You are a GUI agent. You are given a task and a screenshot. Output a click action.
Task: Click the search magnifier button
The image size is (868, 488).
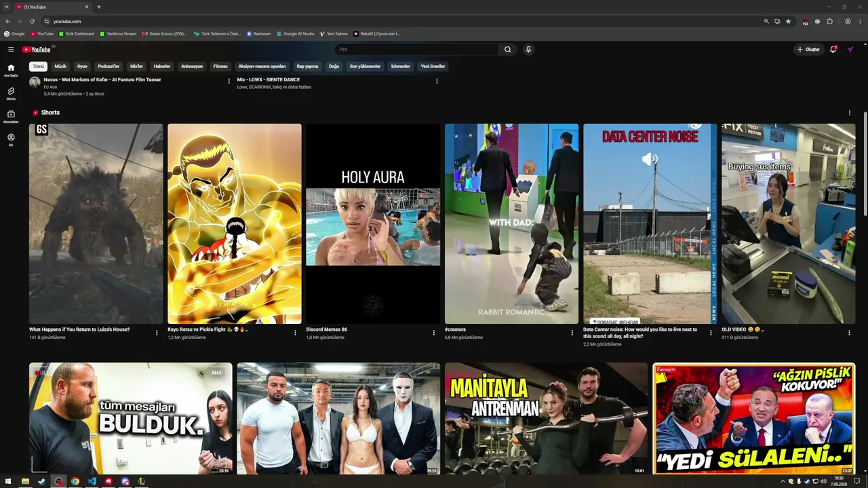pyautogui.click(x=507, y=49)
